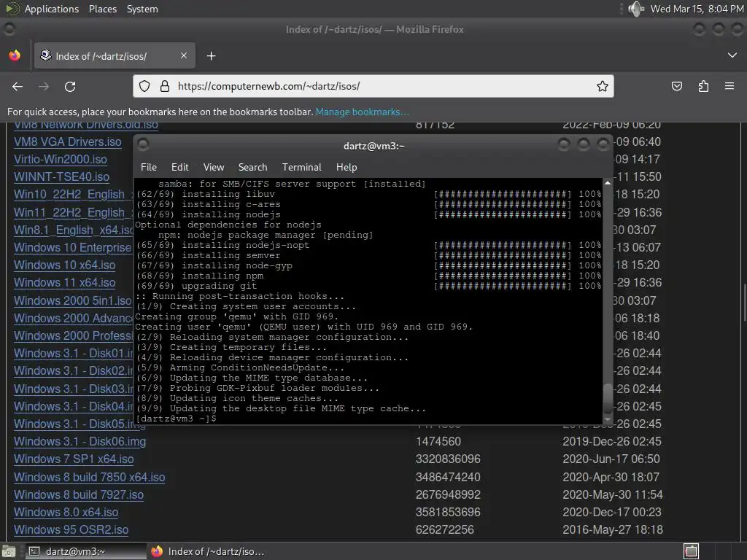Image resolution: width=747 pixels, height=560 pixels.
Task: Click the padlock site security icon
Action: [165, 86]
